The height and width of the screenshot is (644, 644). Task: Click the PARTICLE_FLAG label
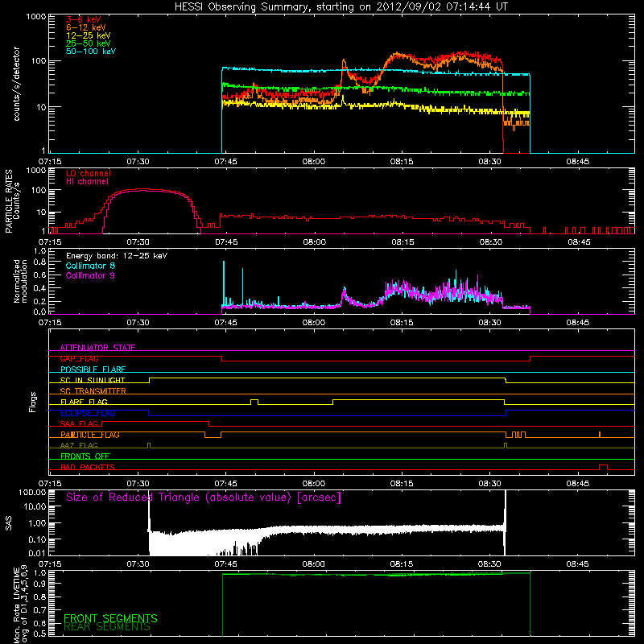point(90,435)
